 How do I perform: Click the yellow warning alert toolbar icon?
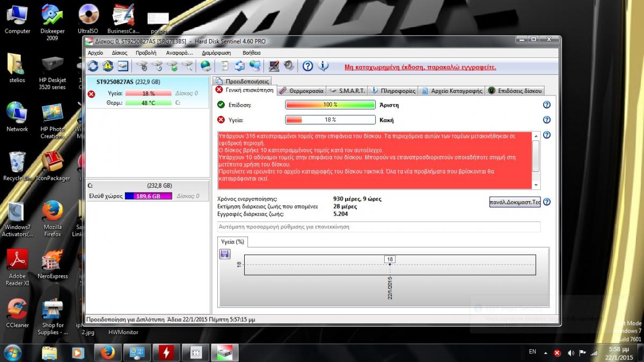[x=108, y=66]
